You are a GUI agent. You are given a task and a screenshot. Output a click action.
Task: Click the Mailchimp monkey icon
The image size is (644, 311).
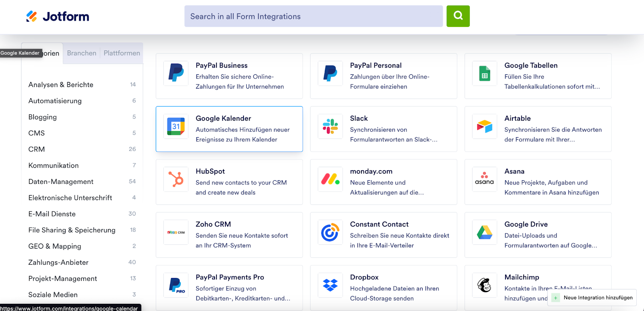click(x=485, y=285)
